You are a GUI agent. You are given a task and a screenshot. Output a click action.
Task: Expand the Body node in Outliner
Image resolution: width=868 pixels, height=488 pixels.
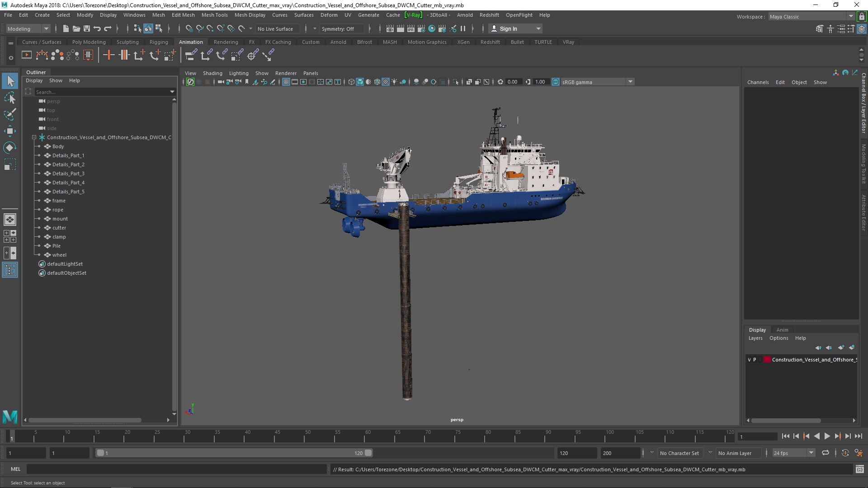pos(39,146)
